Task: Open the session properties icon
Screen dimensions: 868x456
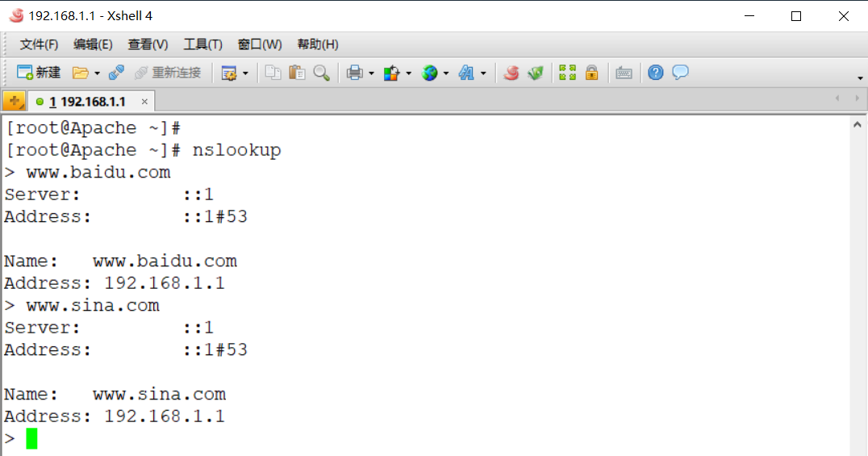Action: pyautogui.click(x=228, y=73)
